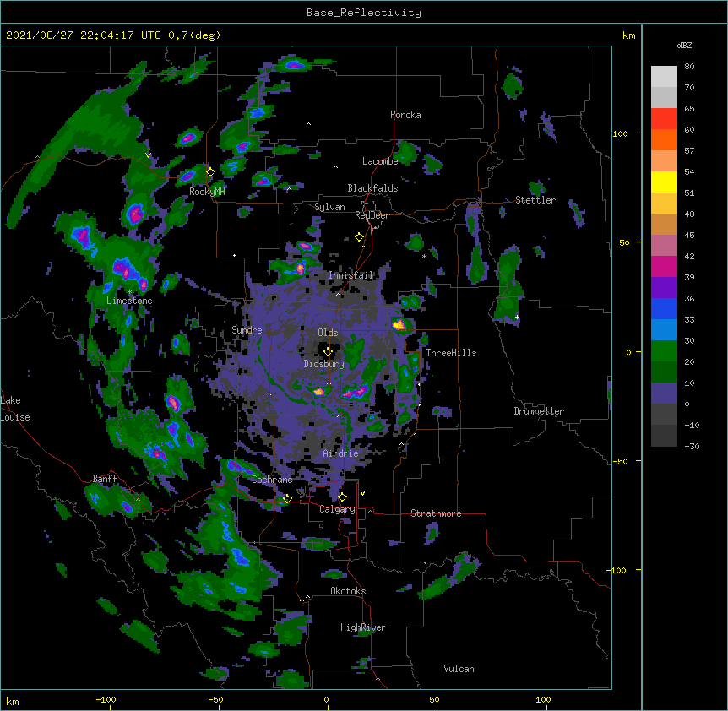Click the Innisfail city label

tap(351, 275)
